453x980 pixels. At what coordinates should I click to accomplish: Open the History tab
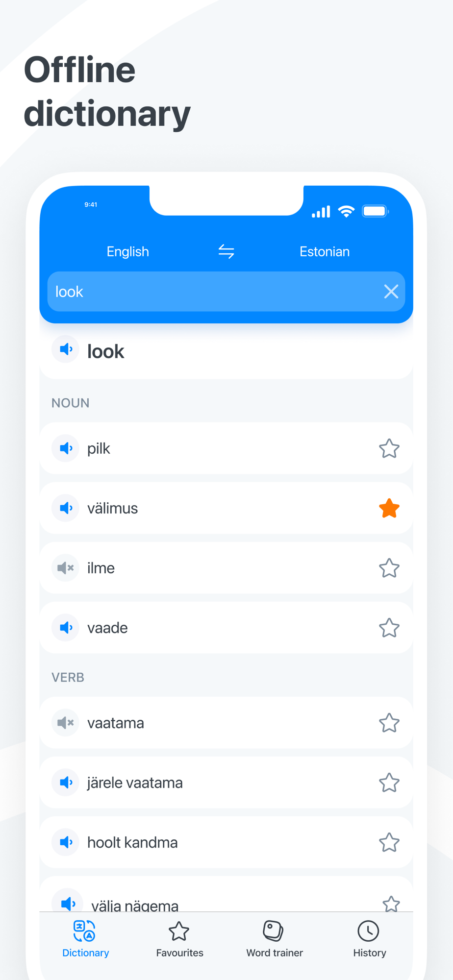[369, 939]
